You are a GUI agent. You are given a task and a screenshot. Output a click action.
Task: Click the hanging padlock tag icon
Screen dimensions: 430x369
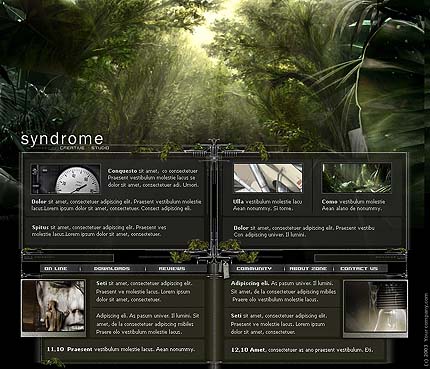pos(226,269)
